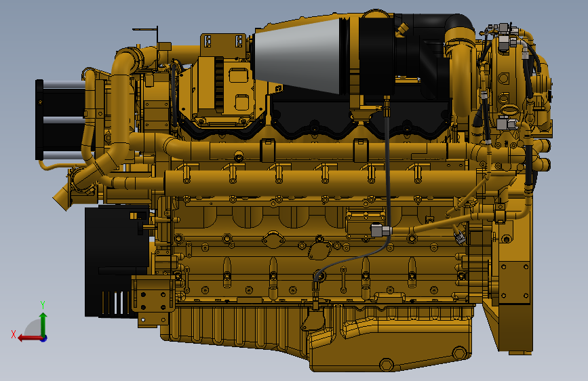Select the silver conical air intake on the engine
This screenshot has height=381, width=588.
coord(298,56)
